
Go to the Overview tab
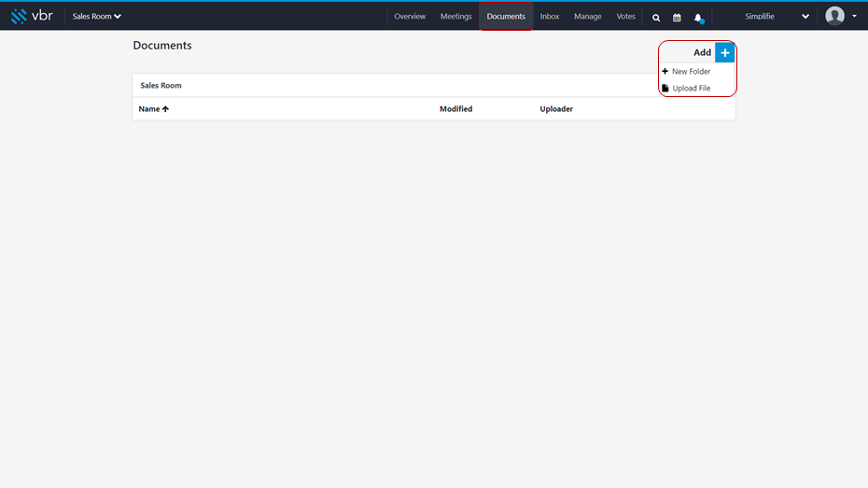(x=410, y=16)
